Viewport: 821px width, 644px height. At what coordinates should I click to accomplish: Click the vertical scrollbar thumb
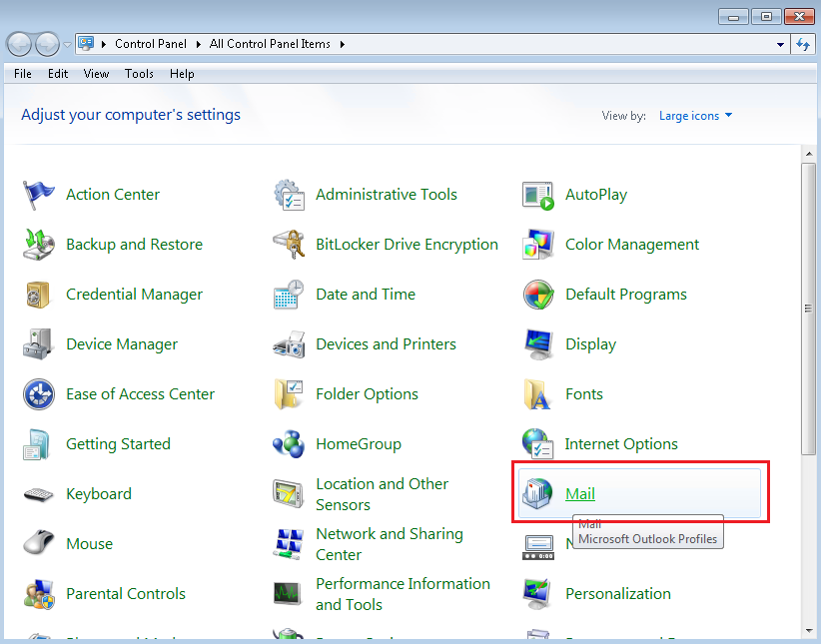[808, 309]
